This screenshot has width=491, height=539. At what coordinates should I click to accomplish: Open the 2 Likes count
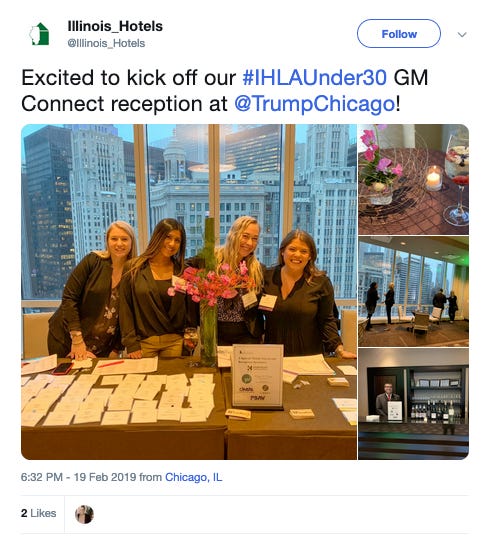(x=39, y=513)
